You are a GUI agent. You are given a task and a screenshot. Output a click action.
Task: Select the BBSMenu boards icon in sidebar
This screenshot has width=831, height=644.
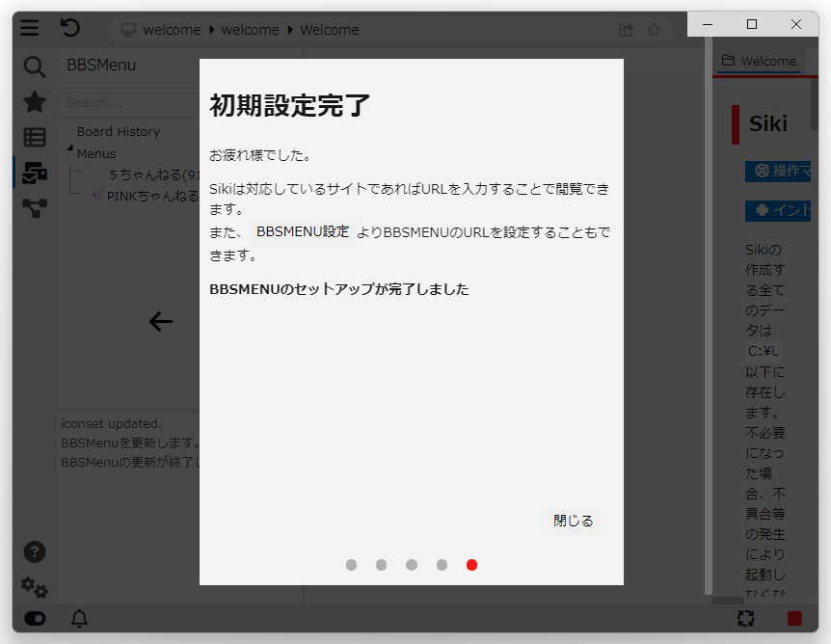point(35,173)
